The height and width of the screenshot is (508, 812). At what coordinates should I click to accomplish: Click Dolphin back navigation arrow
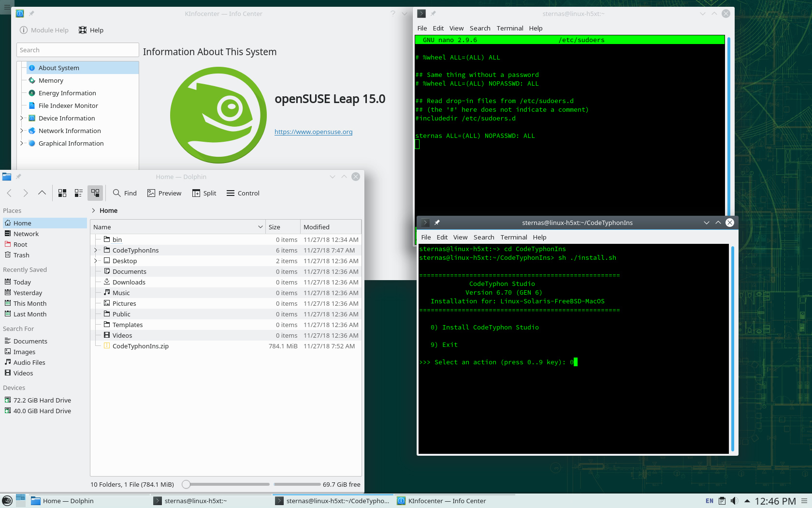pyautogui.click(x=9, y=193)
